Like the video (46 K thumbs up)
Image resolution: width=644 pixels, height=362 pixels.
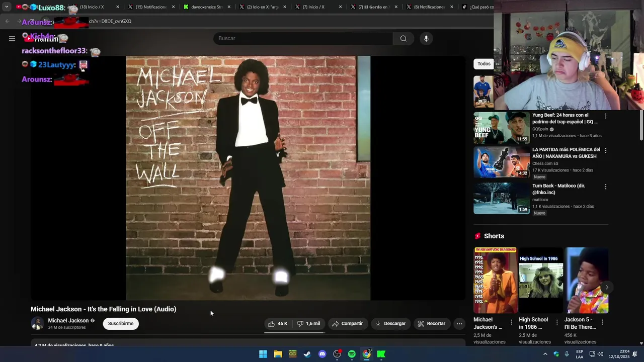pos(278,324)
